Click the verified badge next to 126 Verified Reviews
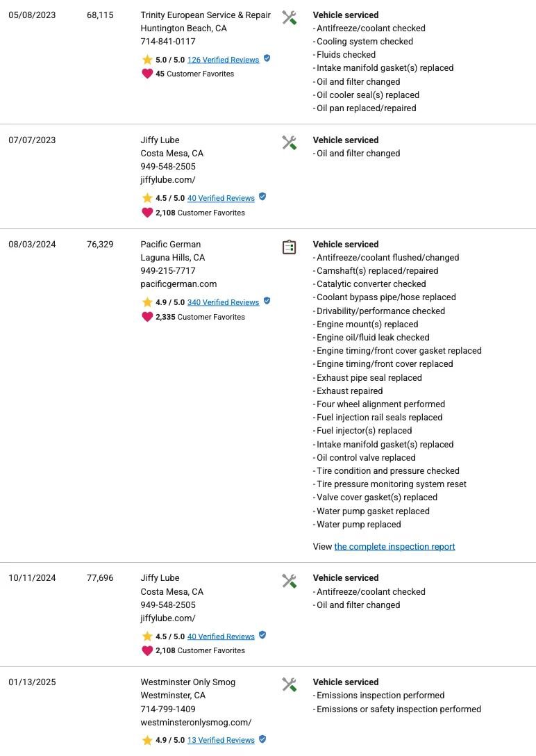This screenshot has height=756, width=536. tap(267, 59)
